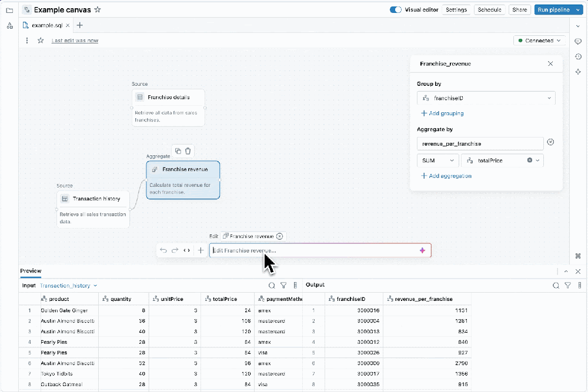Select the Transaction history source node

click(93, 209)
